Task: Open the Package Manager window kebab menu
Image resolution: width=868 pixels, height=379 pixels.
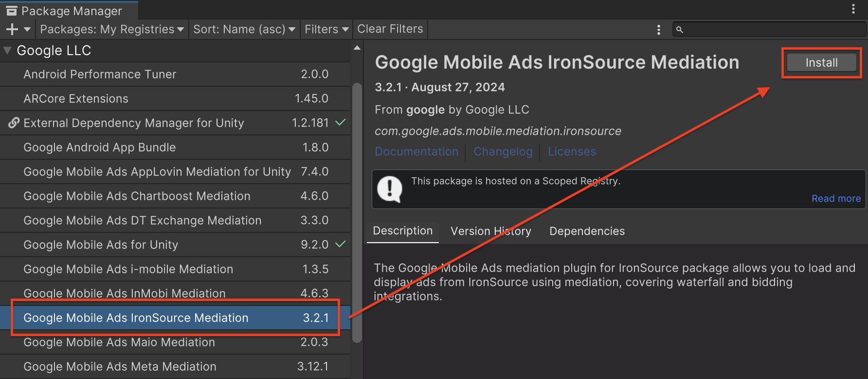Action: point(853,9)
